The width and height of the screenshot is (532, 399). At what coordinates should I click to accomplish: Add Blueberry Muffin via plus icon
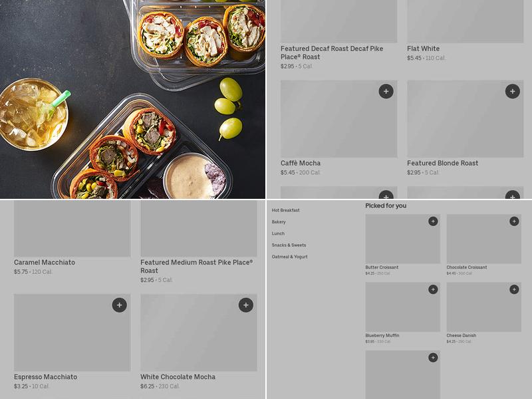pos(433,289)
